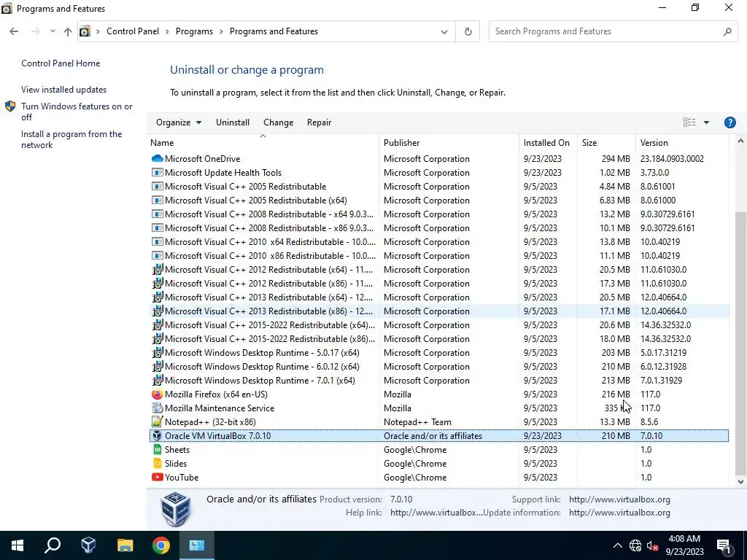The height and width of the screenshot is (560, 747).
Task: Open File Explorer from the taskbar
Action: [x=125, y=545]
